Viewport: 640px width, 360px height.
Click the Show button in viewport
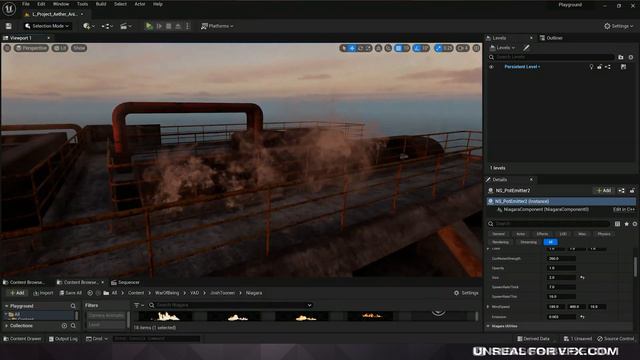[x=79, y=48]
